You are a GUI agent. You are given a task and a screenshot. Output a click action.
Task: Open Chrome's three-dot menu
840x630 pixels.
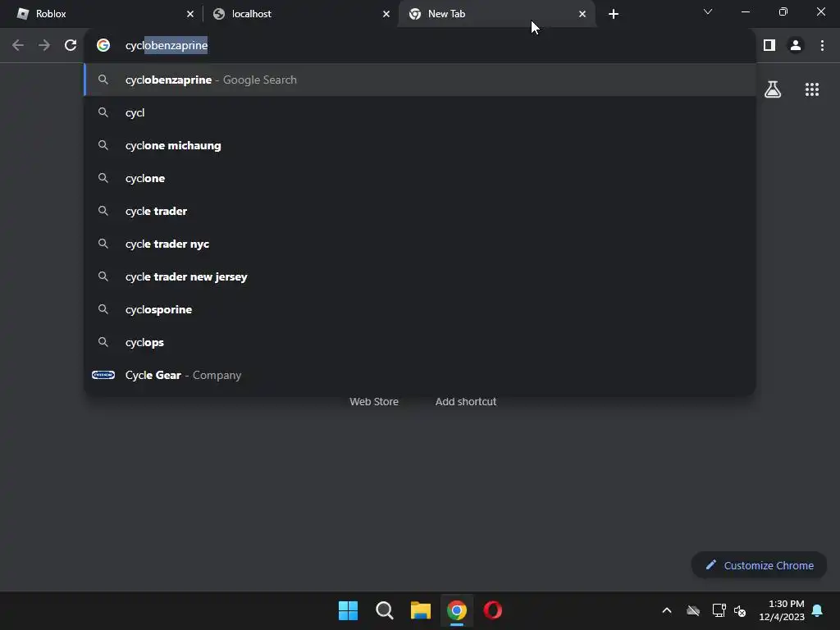point(822,46)
